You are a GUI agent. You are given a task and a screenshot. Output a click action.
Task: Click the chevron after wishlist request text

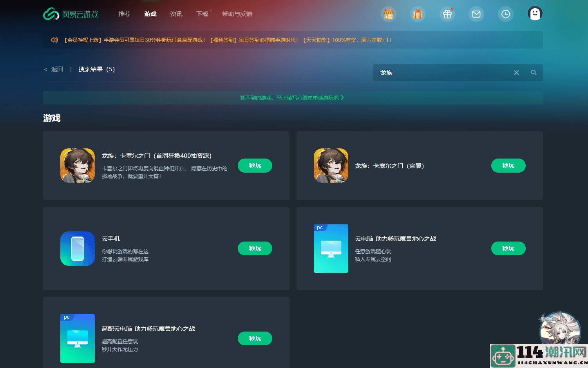(x=342, y=97)
